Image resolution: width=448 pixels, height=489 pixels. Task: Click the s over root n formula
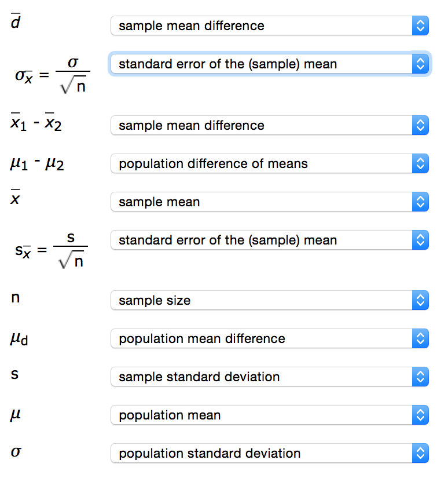[51, 251]
